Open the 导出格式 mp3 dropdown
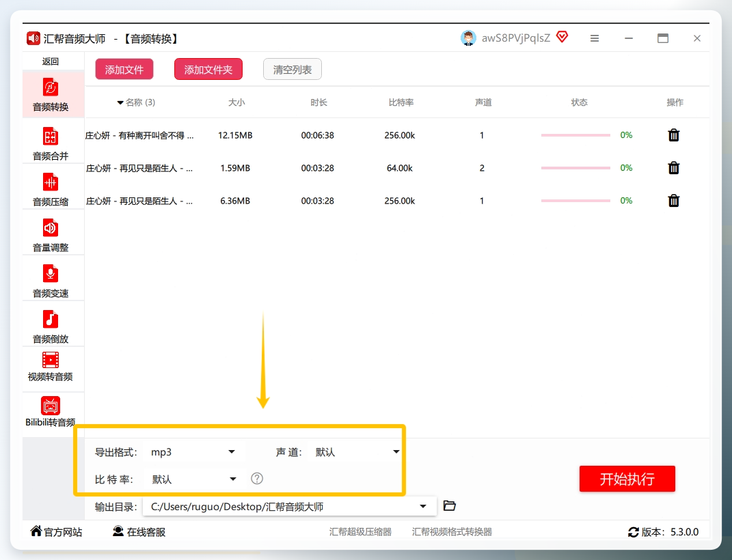The width and height of the screenshot is (732, 560). 193,452
